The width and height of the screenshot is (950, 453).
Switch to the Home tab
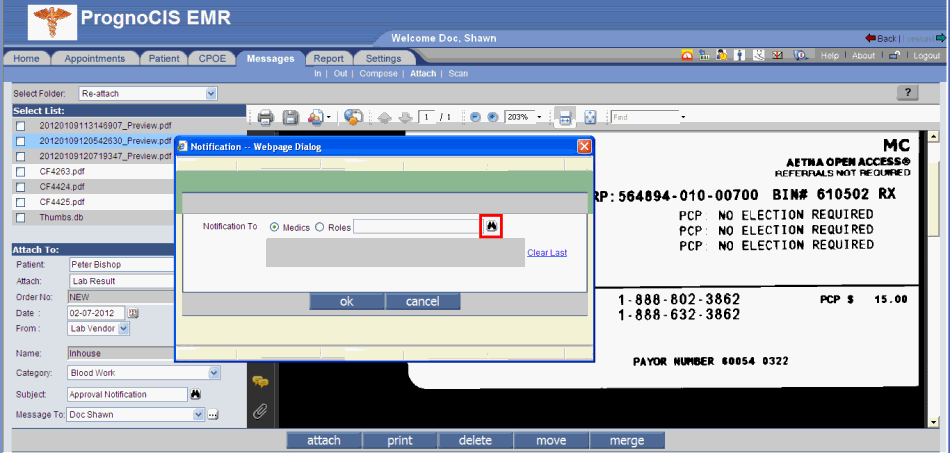pyautogui.click(x=26, y=59)
